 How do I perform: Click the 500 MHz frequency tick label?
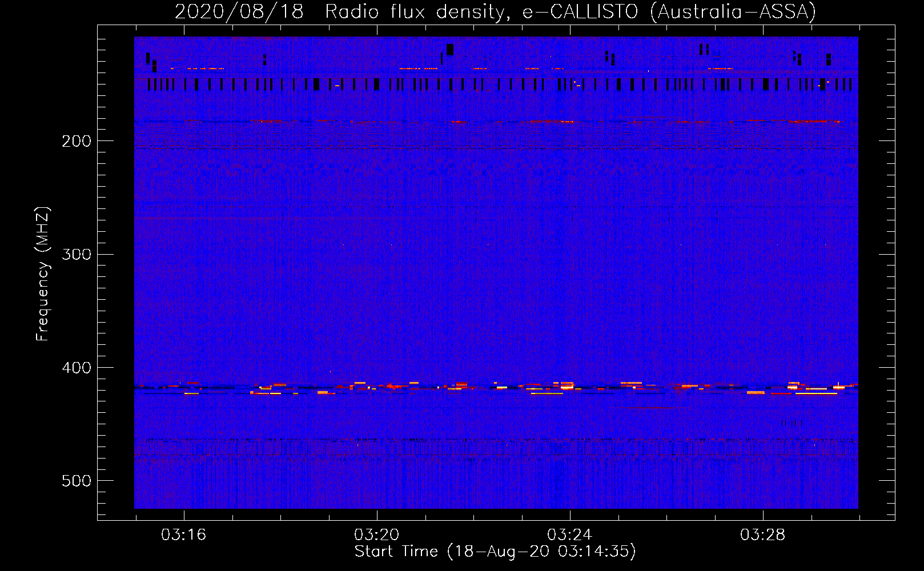pos(77,481)
